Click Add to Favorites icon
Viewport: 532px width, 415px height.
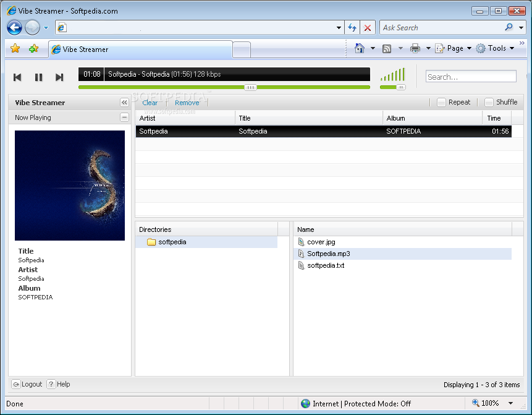33,49
